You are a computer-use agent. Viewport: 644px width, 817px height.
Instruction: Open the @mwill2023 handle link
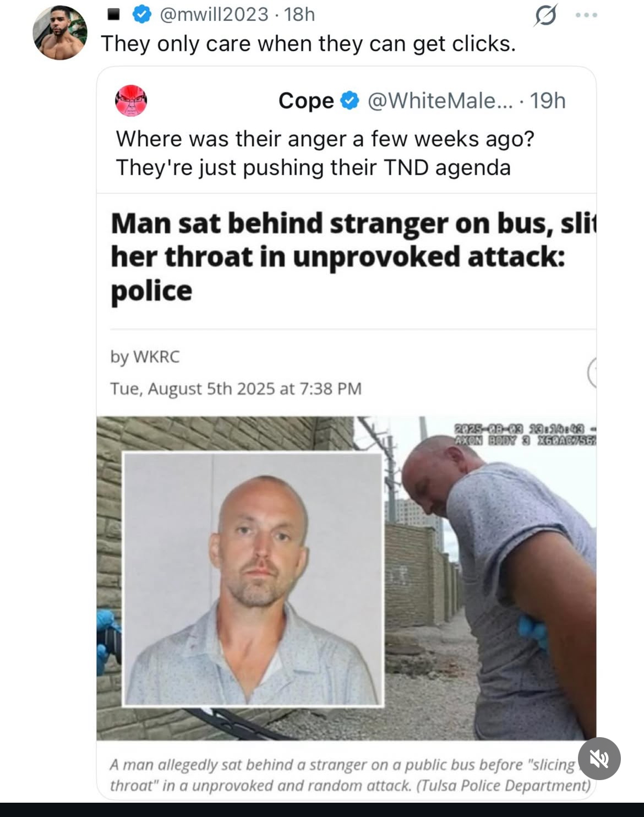tap(214, 15)
